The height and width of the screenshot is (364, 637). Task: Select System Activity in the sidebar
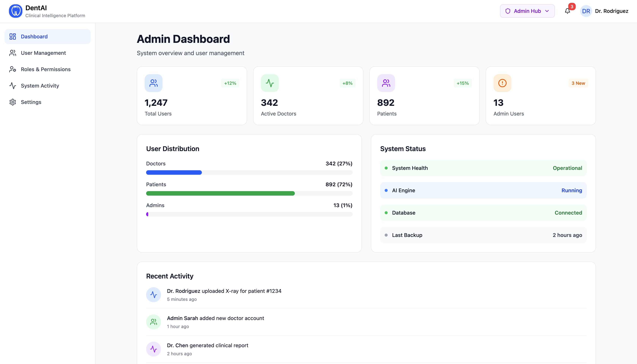pyautogui.click(x=40, y=86)
